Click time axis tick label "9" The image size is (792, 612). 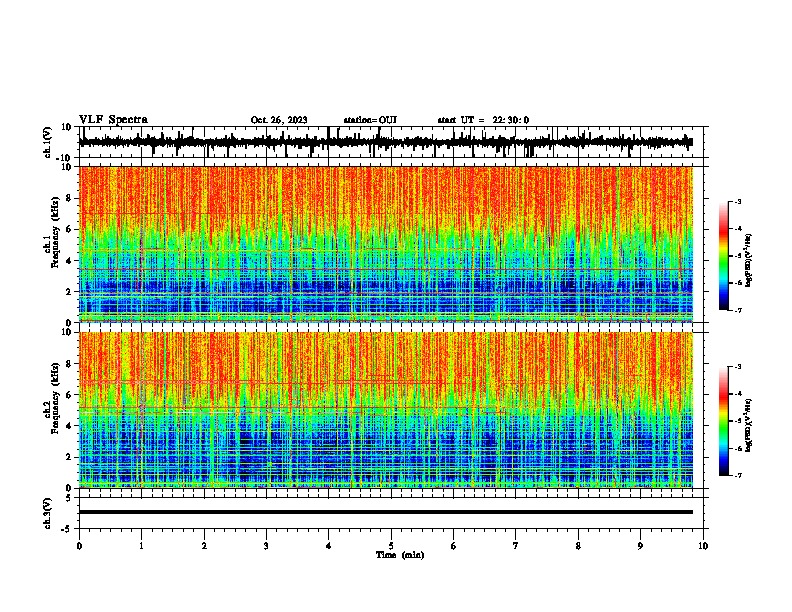pos(640,546)
